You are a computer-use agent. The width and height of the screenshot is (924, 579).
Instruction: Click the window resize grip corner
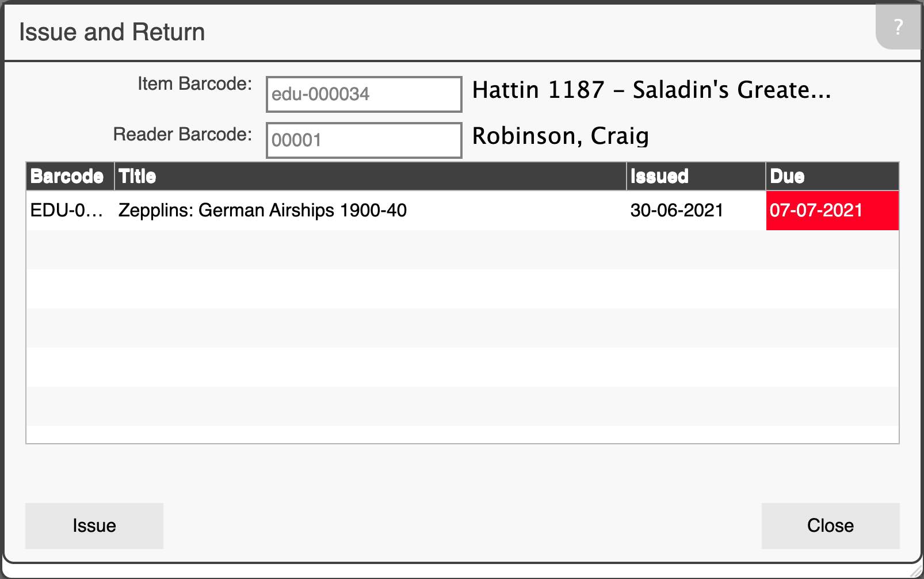coord(916,571)
